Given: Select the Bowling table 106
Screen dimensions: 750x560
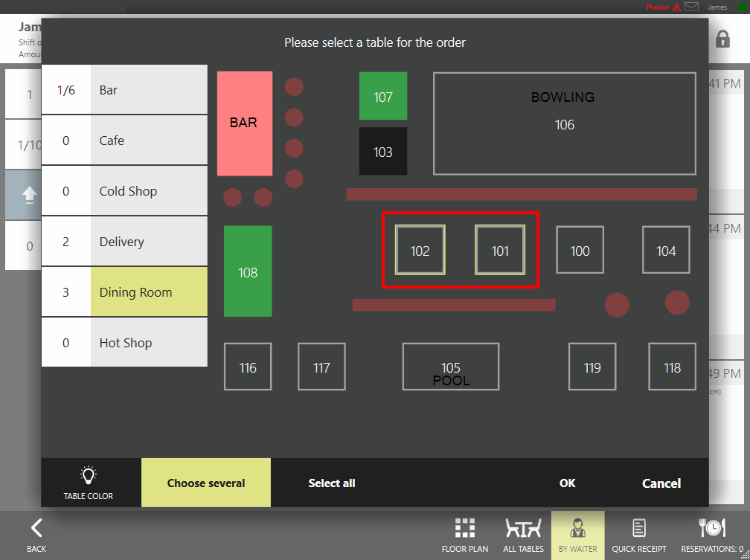Looking at the screenshot, I should point(564,123).
